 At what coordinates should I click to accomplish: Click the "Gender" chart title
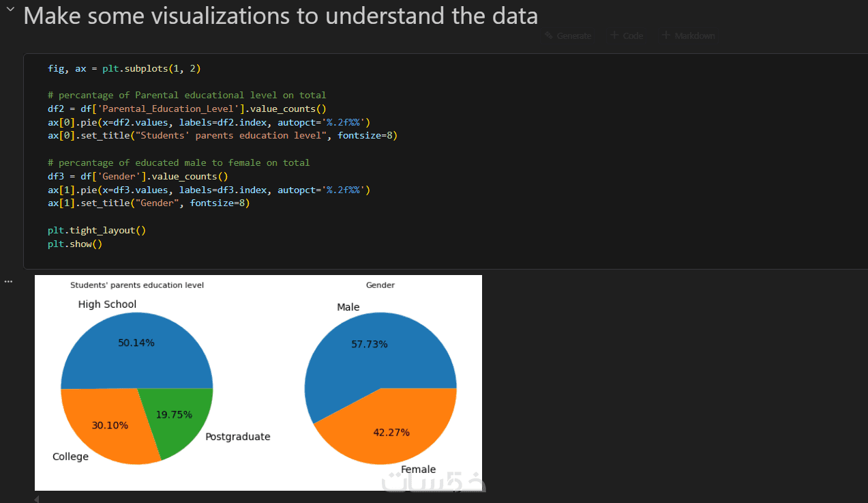coord(380,285)
